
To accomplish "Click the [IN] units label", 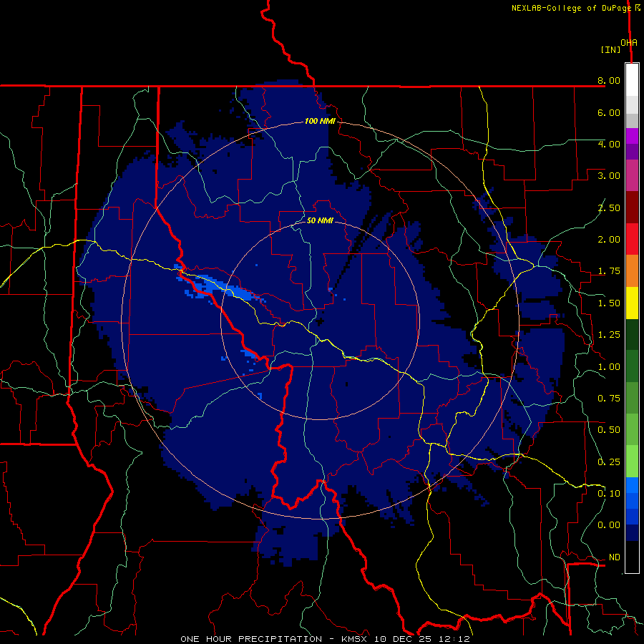I will click(x=611, y=49).
